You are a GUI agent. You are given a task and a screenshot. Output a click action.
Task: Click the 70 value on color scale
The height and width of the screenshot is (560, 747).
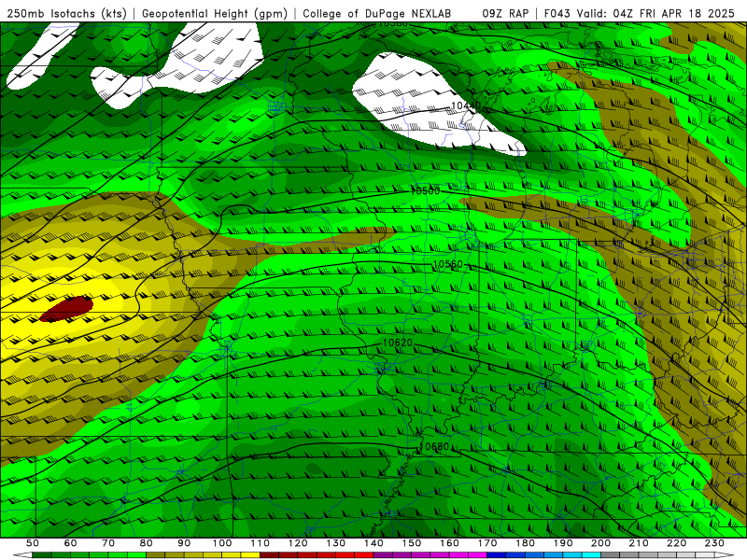click(108, 543)
